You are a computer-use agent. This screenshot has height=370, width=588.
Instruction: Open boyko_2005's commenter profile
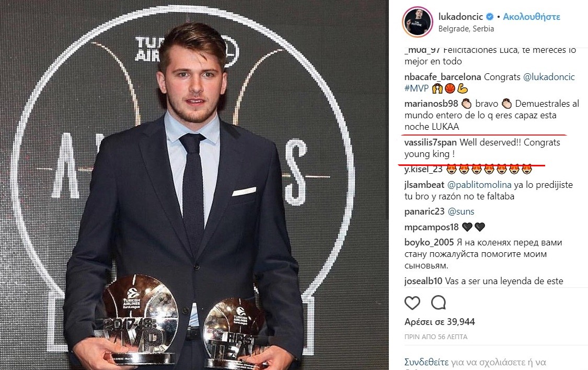pos(429,243)
